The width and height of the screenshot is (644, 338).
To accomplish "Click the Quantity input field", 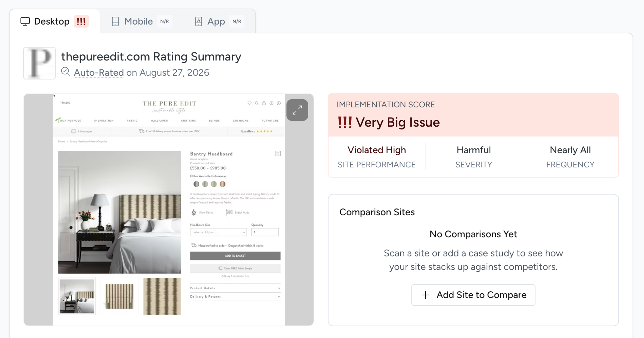I will pos(265,232).
